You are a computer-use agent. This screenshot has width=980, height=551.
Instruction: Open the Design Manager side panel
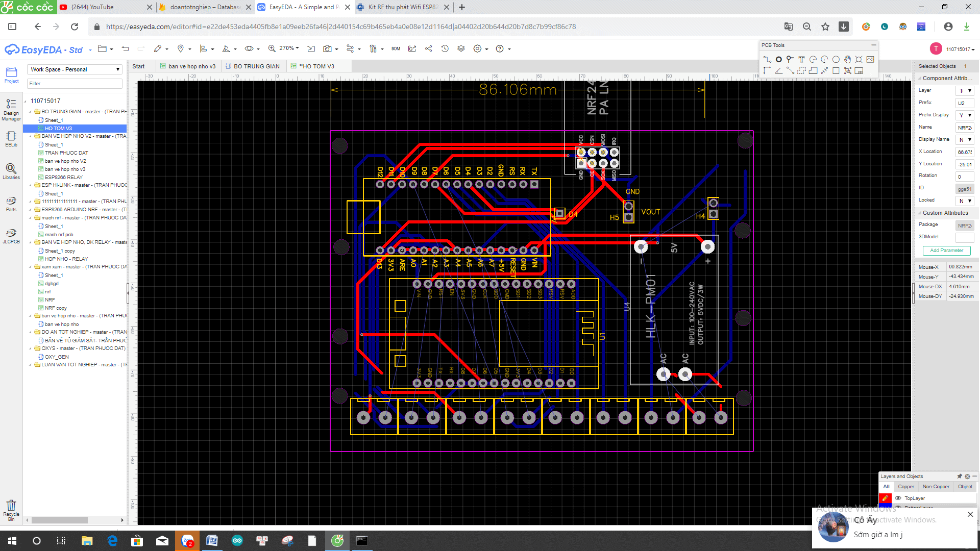(11, 110)
